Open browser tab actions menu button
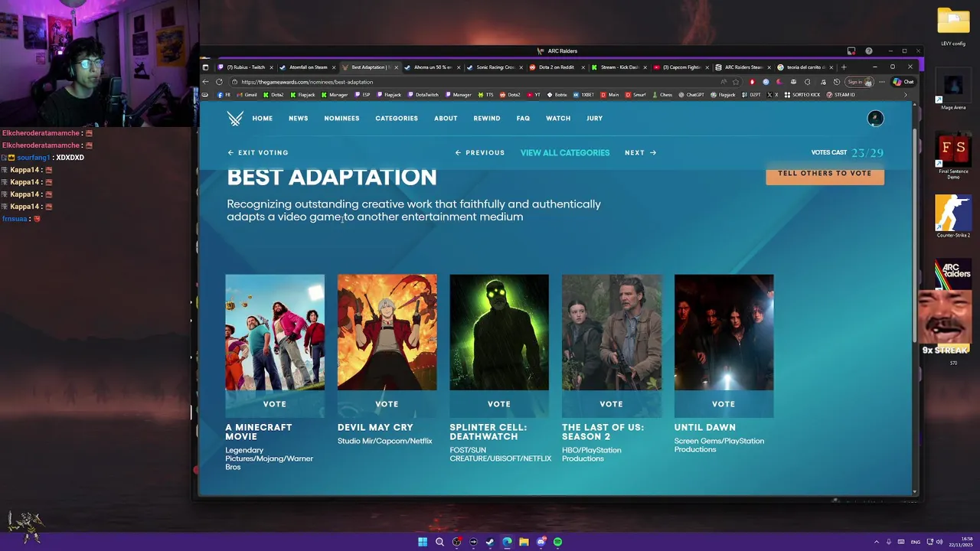The height and width of the screenshot is (551, 980). (205, 67)
